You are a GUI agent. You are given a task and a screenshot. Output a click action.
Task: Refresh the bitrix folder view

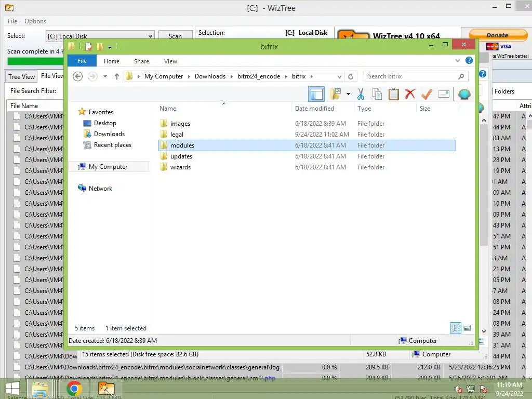[351, 77]
